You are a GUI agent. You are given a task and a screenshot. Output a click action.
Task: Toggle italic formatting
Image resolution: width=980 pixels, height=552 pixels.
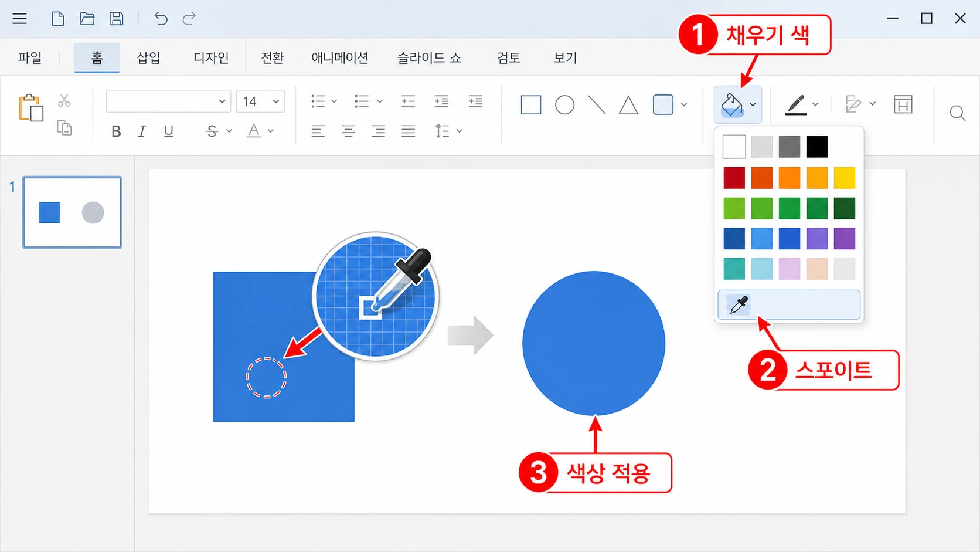click(142, 131)
